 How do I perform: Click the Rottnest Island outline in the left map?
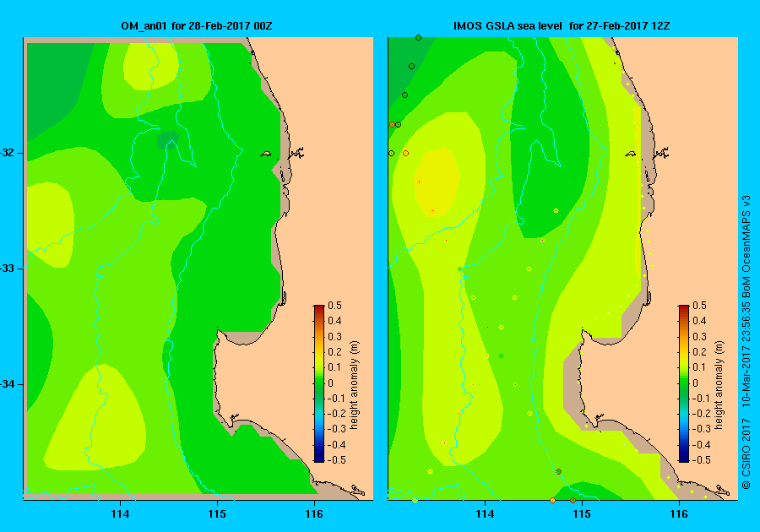[266, 154]
